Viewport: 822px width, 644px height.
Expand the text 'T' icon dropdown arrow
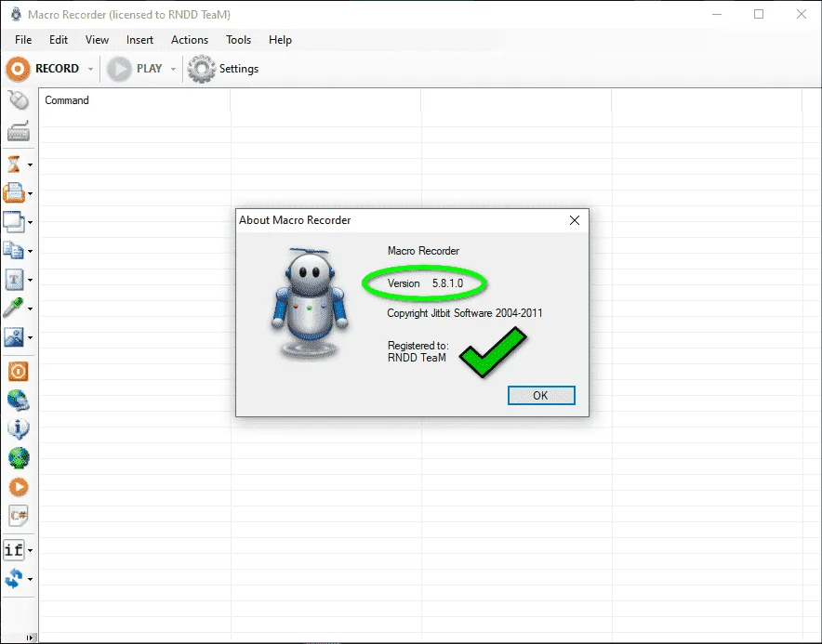click(x=30, y=281)
